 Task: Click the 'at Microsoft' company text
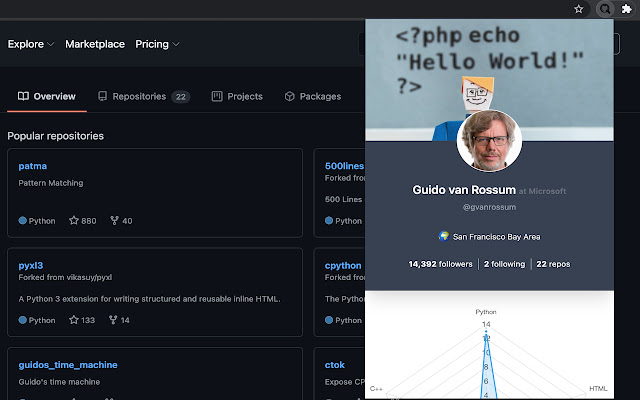click(x=542, y=191)
